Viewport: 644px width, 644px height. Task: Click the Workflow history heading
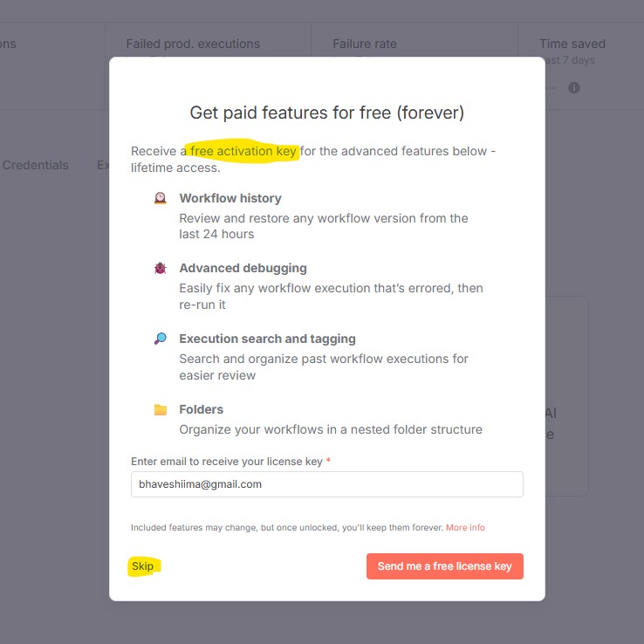[230, 198]
